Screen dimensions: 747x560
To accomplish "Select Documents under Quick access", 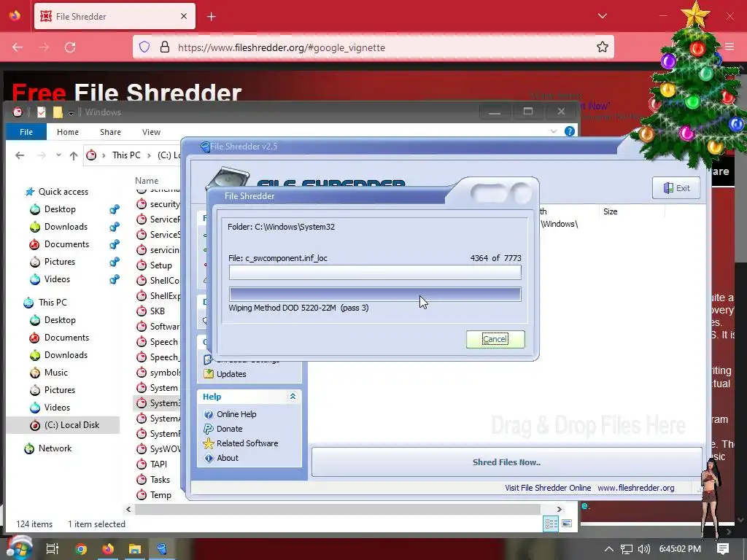I will point(66,244).
